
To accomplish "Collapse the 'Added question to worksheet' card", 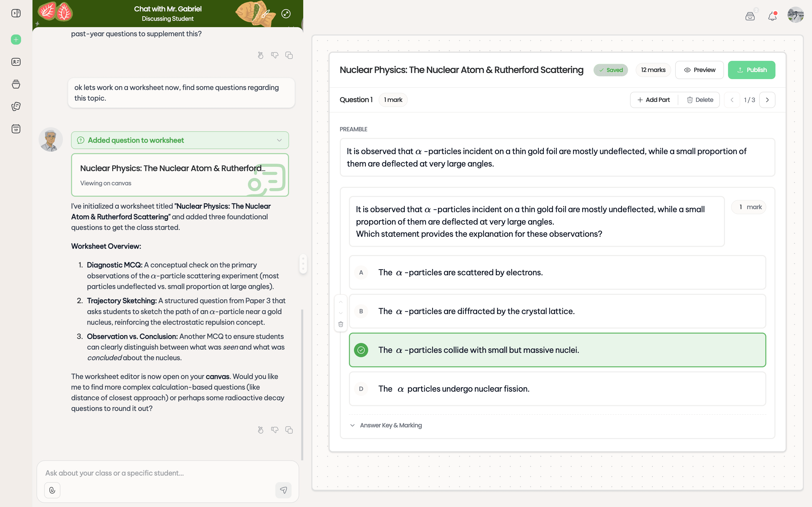I will point(279,140).
